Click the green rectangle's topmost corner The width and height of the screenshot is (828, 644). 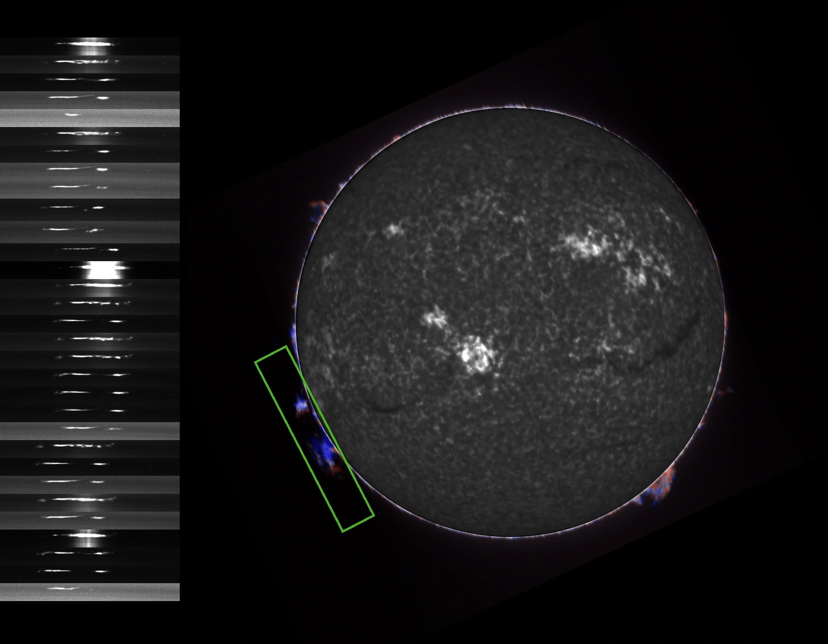(286, 347)
